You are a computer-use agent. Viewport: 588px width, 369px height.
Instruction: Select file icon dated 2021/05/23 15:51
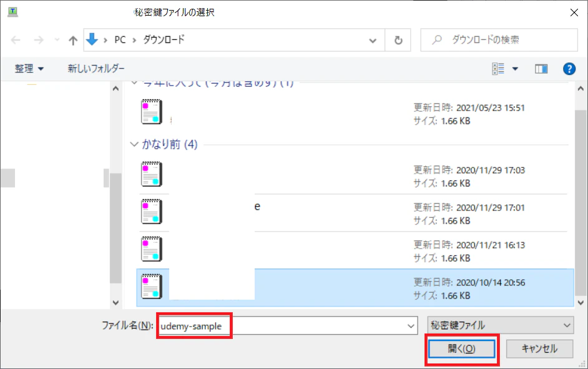pyautogui.click(x=152, y=112)
